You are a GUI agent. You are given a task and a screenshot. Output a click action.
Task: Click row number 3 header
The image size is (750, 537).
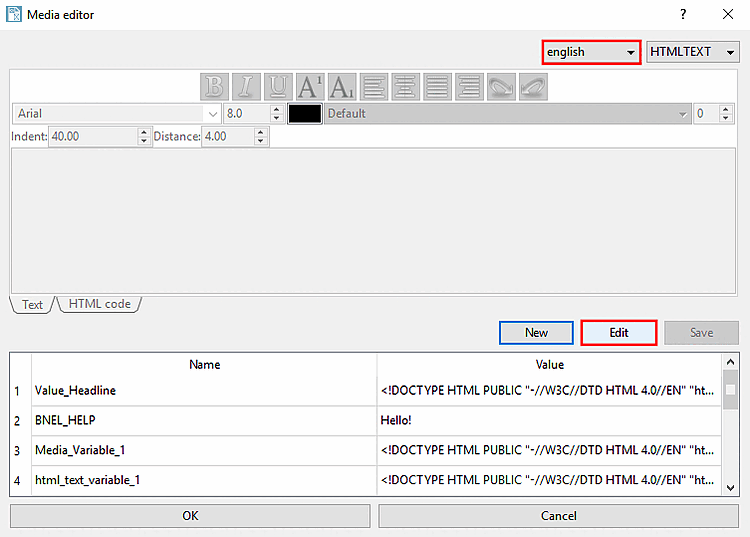coord(17,450)
